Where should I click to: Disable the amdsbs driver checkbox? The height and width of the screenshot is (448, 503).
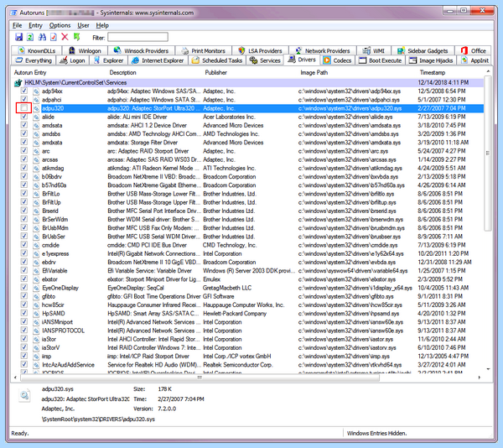pyautogui.click(x=24, y=133)
